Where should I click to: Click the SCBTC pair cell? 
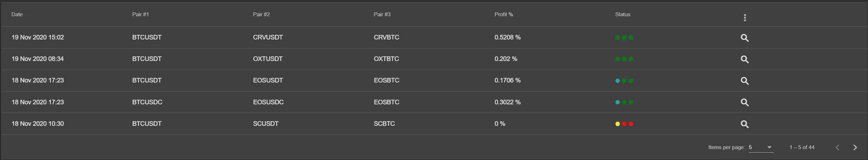(x=384, y=124)
